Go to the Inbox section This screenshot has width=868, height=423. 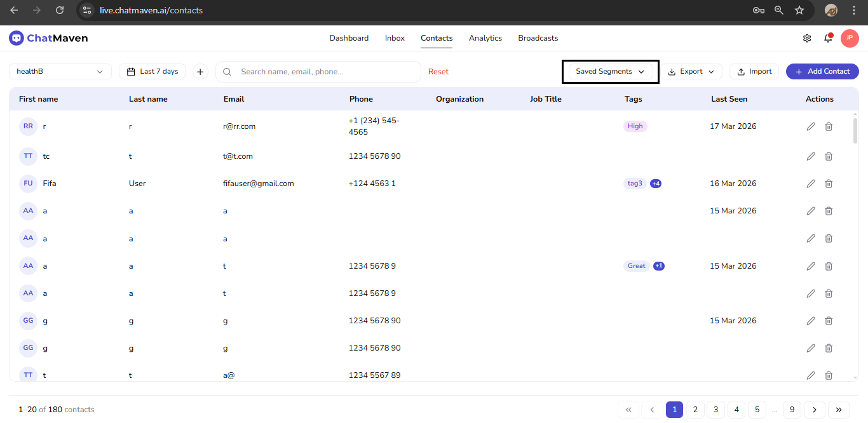(394, 37)
